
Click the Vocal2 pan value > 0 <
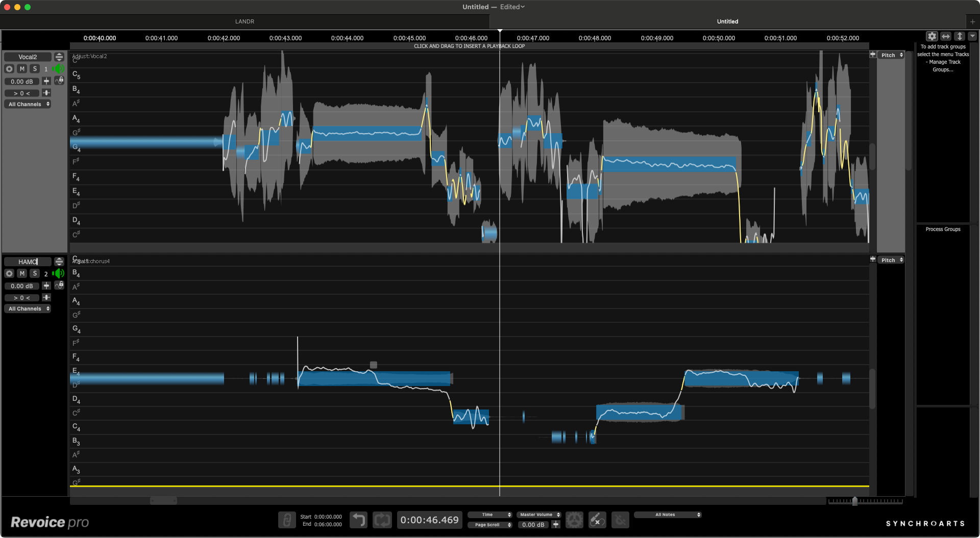22,93
